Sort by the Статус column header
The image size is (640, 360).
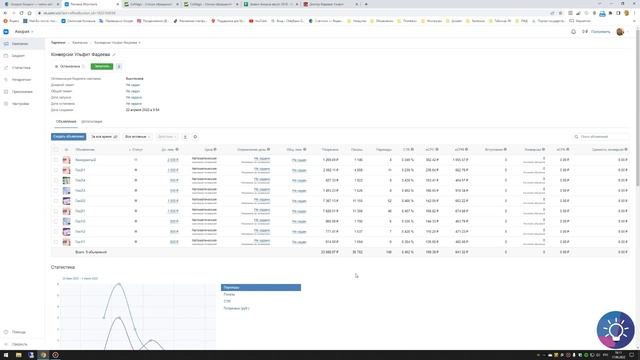click(x=136, y=149)
